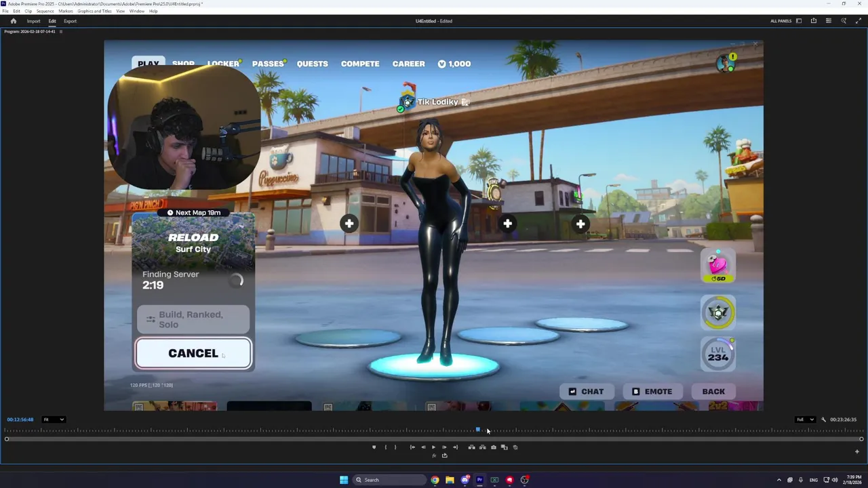This screenshot has height=488, width=868.
Task: Switch to the Edit workspace tab
Action: tap(52, 21)
